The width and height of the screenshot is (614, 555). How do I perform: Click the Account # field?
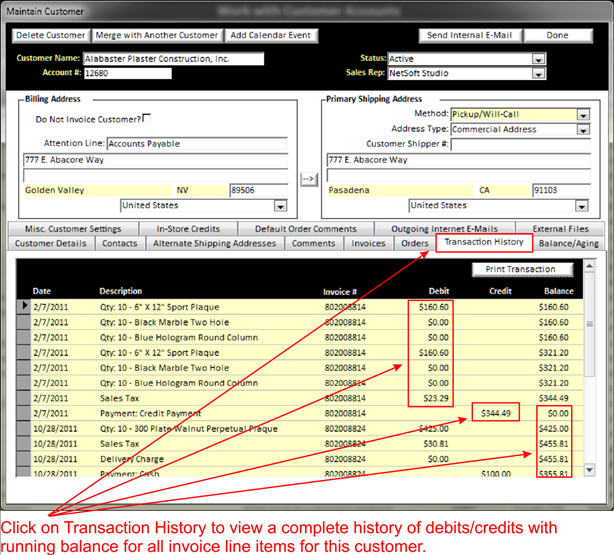pos(128,73)
